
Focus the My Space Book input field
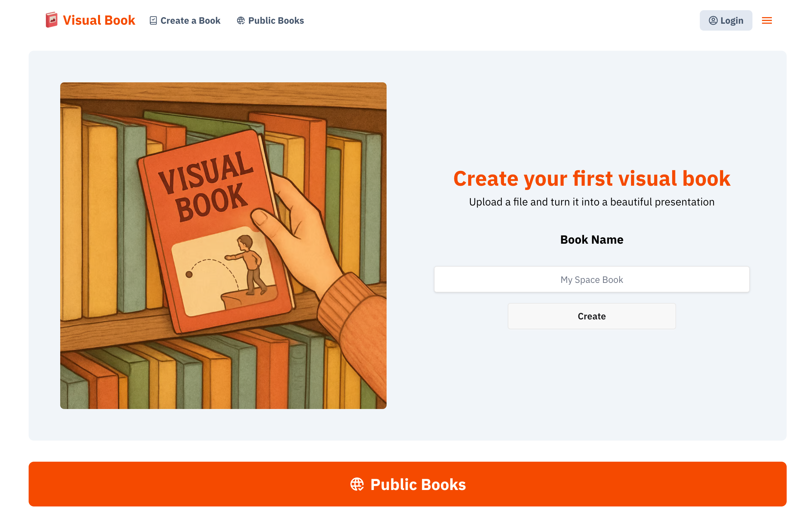coord(592,280)
